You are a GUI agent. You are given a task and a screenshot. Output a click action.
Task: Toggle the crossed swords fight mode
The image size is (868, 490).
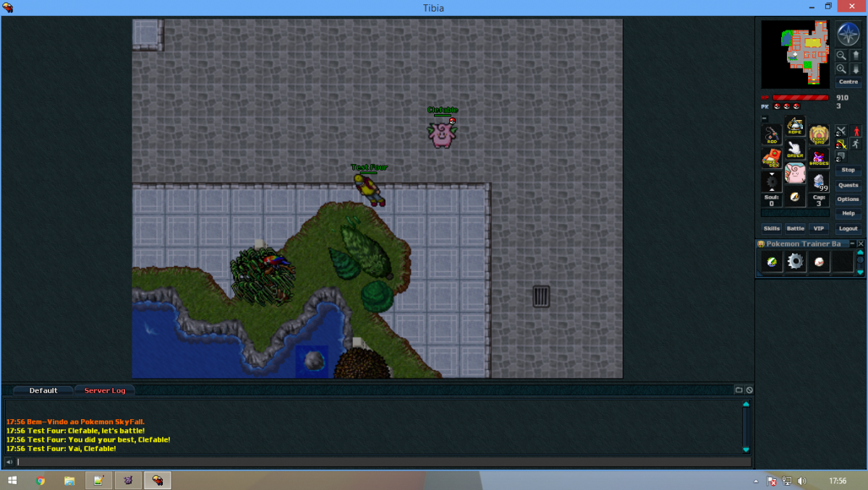click(842, 131)
